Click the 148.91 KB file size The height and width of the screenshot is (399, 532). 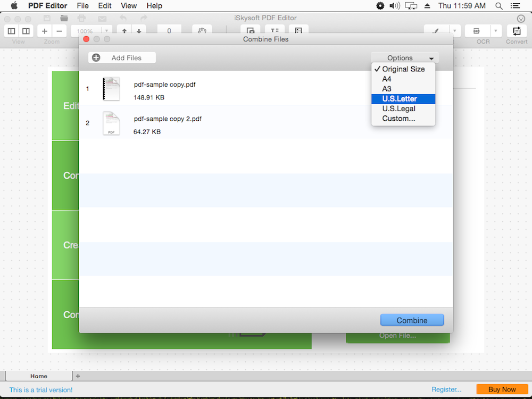point(149,97)
